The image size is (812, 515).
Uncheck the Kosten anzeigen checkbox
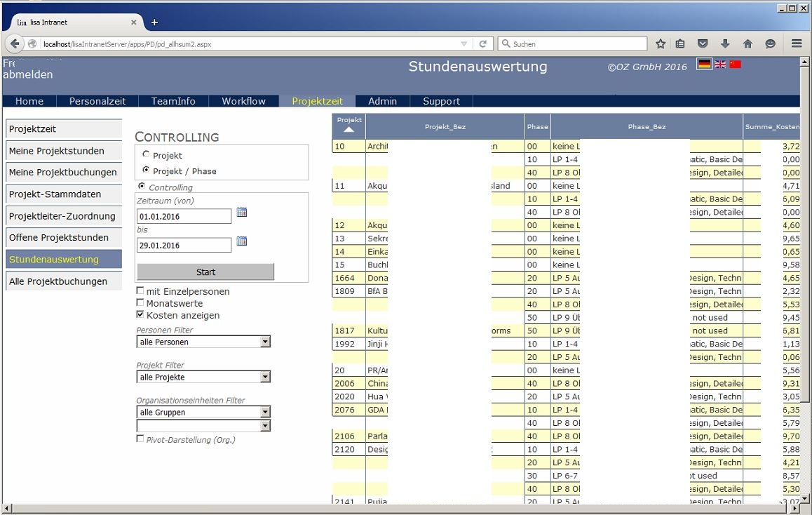point(140,314)
